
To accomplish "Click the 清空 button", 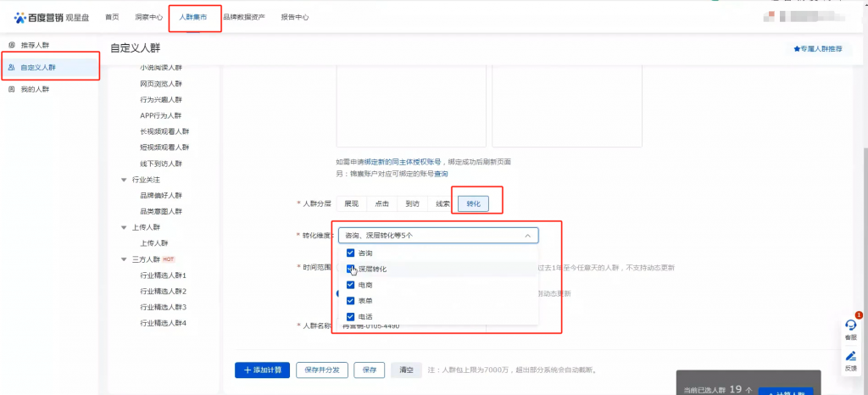I will tap(406, 370).
